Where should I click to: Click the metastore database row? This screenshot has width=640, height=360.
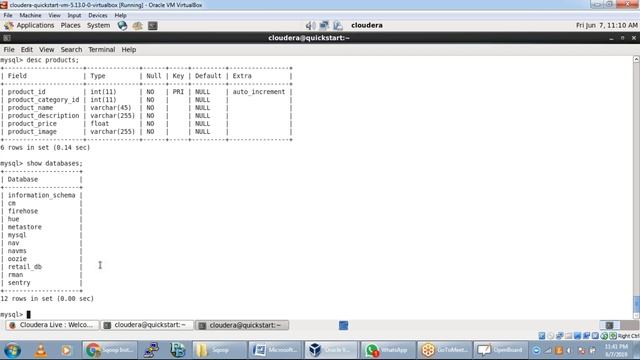pyautogui.click(x=24, y=227)
